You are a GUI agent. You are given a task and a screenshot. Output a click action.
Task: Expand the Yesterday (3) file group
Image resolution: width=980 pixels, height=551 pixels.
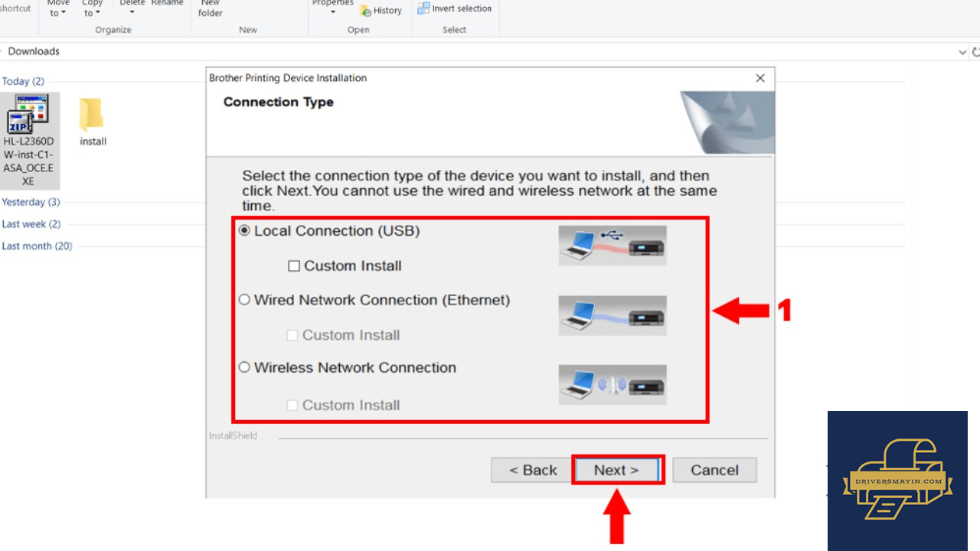pos(31,202)
